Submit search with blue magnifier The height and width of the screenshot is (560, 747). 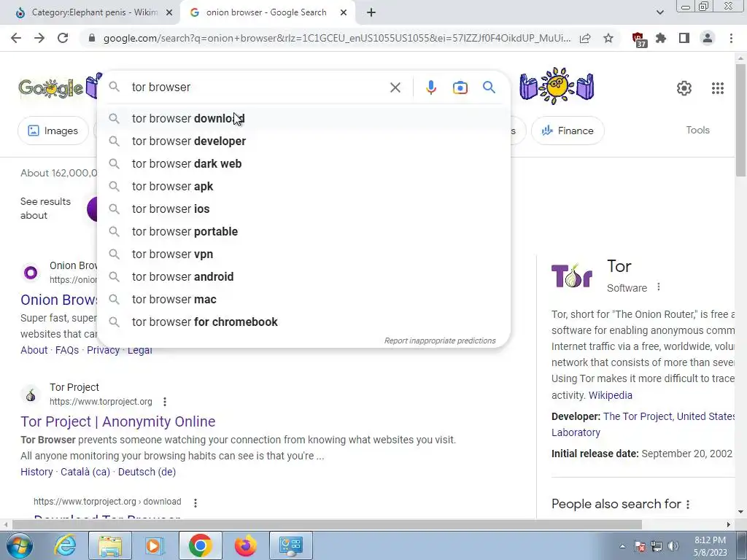[x=489, y=87]
